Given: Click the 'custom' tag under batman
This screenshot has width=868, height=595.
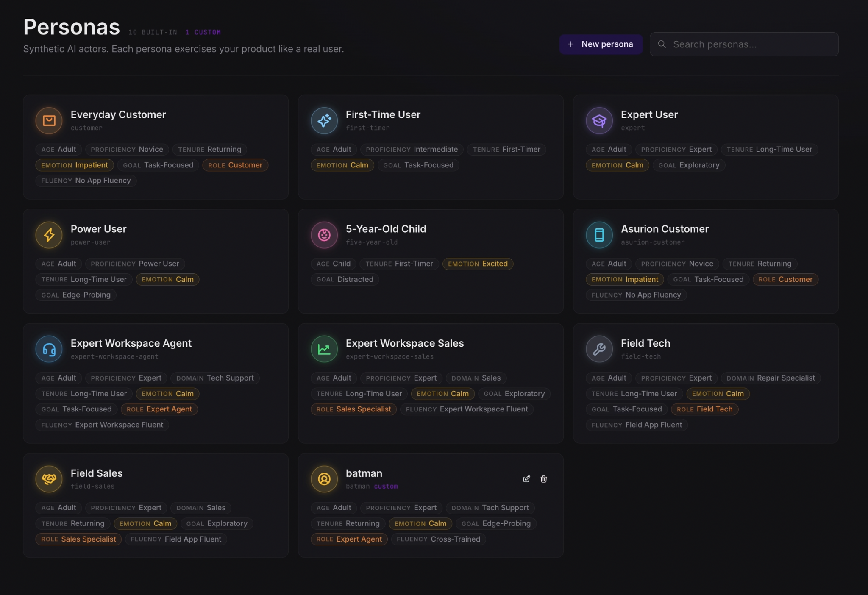Looking at the screenshot, I should click(386, 486).
